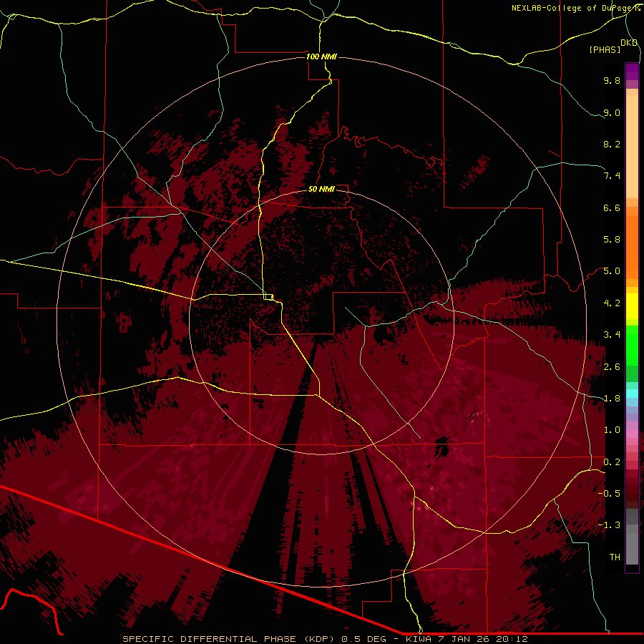Screen dimensions: 644x644
Task: Click the 5.0 legend value
Action: coord(612,271)
